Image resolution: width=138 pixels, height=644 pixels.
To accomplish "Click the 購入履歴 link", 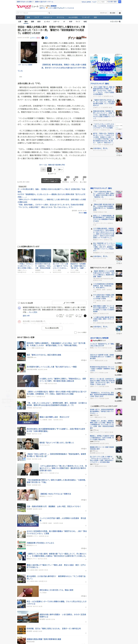I will click(x=112, y=13).
